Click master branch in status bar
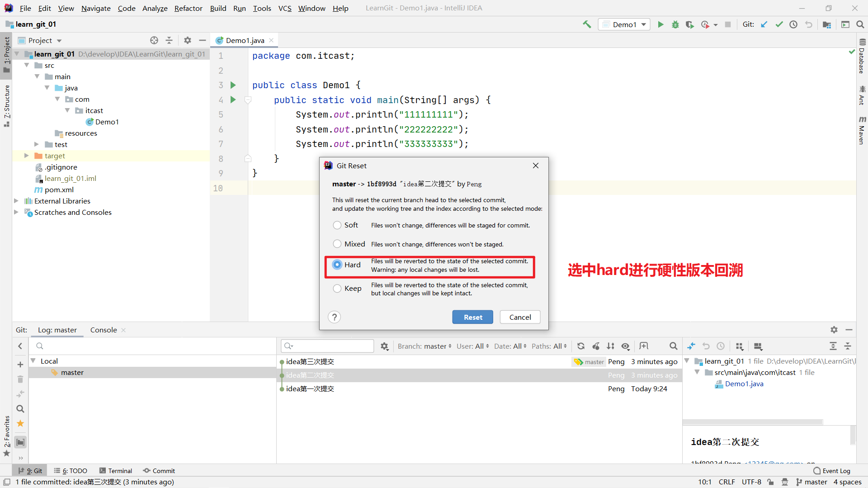 [811, 482]
